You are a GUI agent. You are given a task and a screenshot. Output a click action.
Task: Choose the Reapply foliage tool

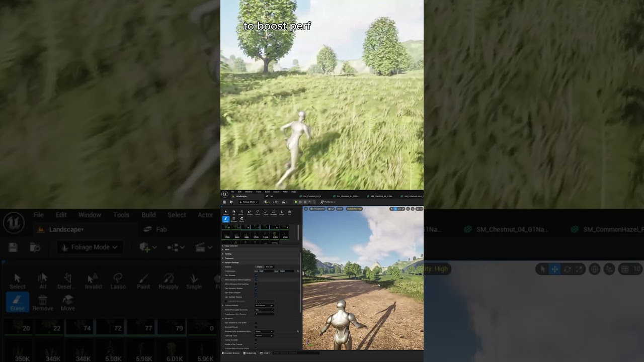click(274, 213)
